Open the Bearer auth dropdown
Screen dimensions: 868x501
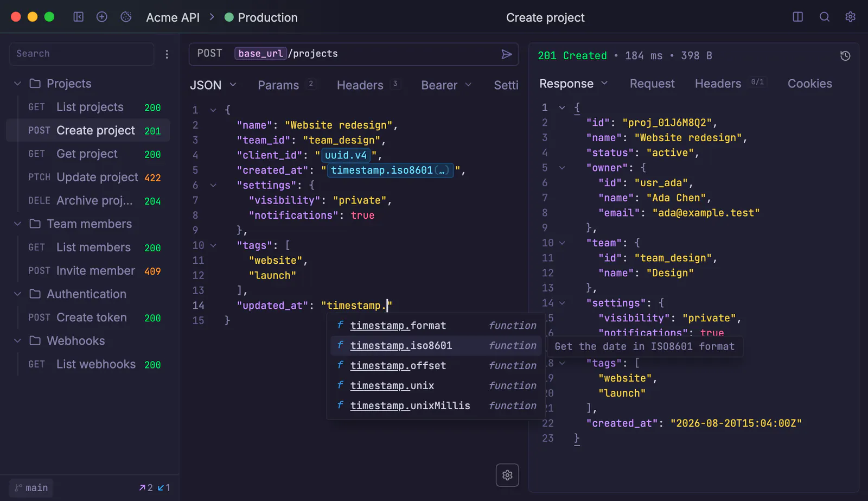tap(446, 85)
